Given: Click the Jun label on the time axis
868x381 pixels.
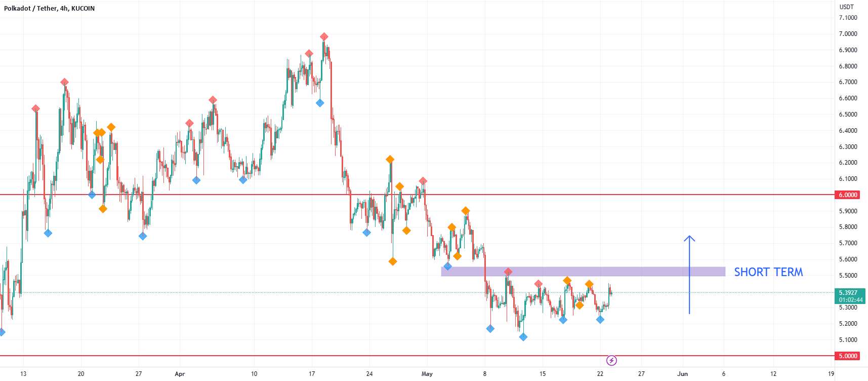Looking at the screenshot, I should click(x=683, y=374).
